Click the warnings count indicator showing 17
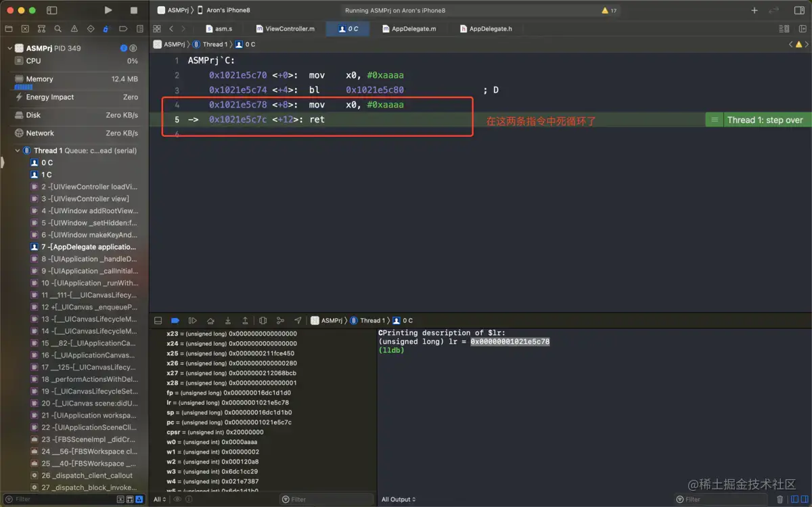 point(609,11)
